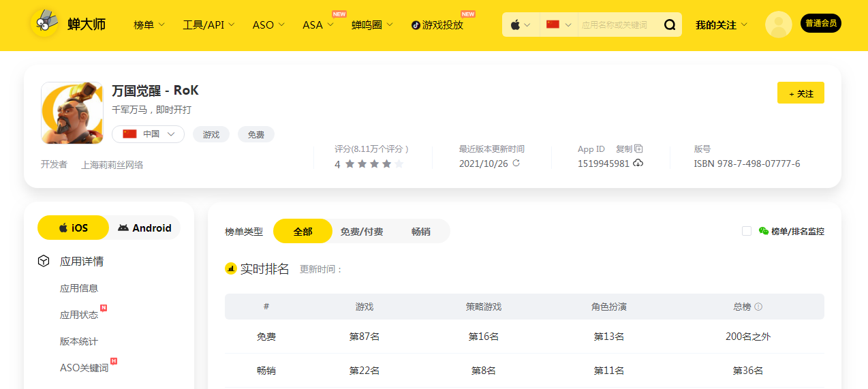Click the 万国觉醒 - RoK app title

pyautogui.click(x=155, y=91)
